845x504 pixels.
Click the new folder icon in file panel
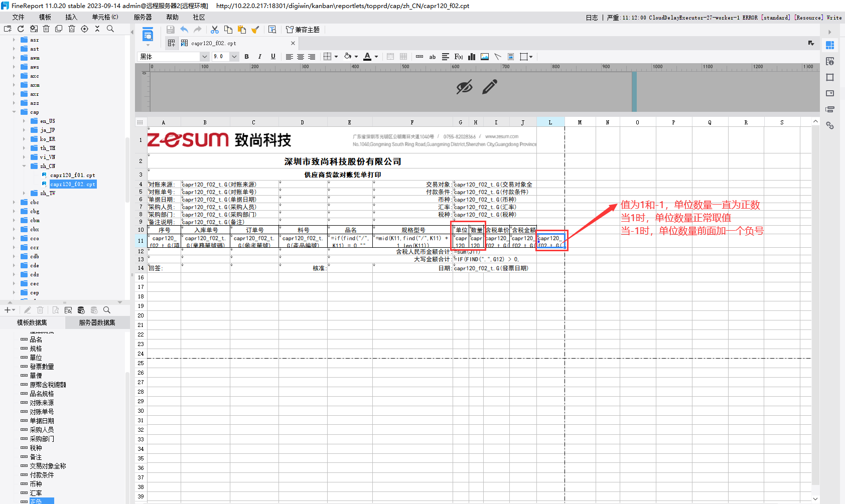coord(8,29)
